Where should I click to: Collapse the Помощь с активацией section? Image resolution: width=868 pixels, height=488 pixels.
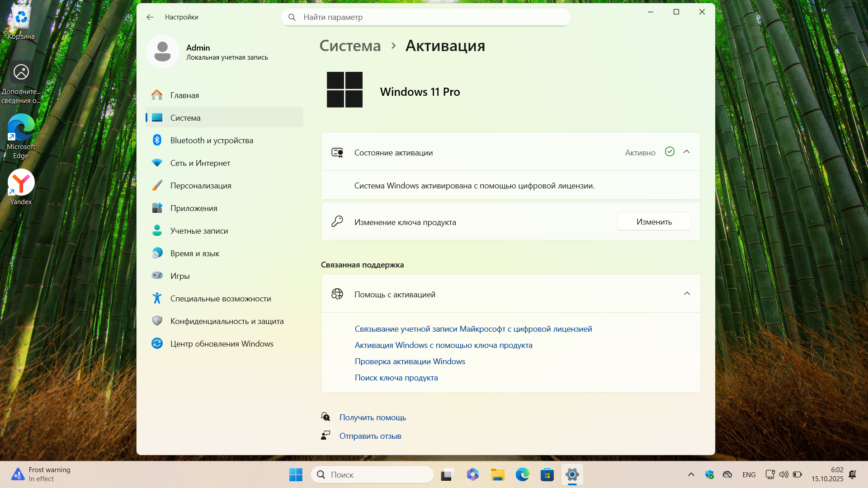click(x=686, y=294)
